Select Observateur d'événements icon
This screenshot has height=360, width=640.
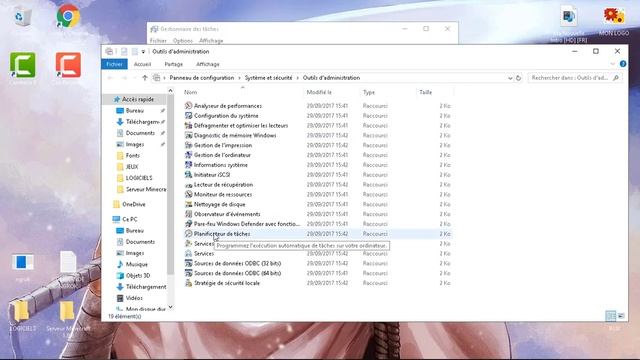point(188,214)
